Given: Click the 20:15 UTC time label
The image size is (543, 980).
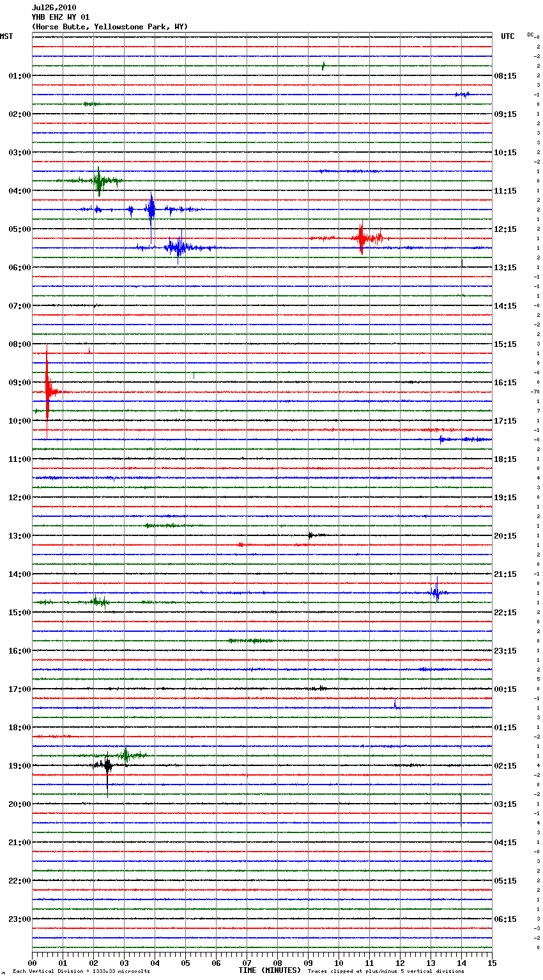Looking at the screenshot, I should [505, 536].
